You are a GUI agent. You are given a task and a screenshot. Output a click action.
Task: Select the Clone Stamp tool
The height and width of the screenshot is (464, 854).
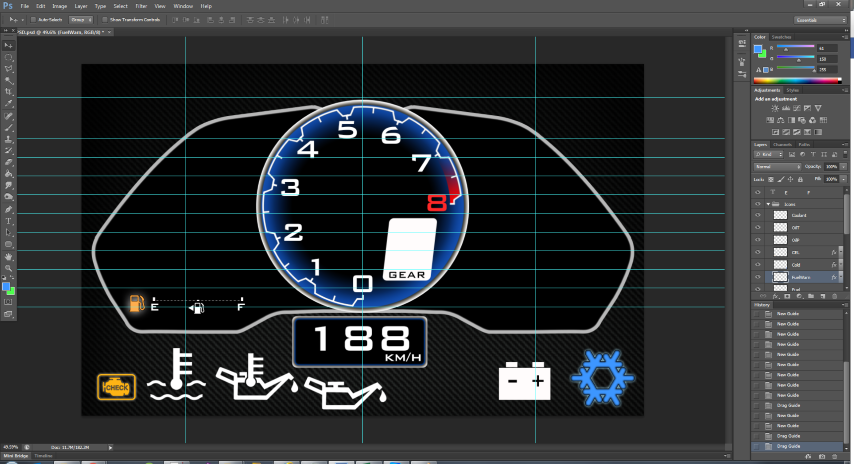click(9, 139)
